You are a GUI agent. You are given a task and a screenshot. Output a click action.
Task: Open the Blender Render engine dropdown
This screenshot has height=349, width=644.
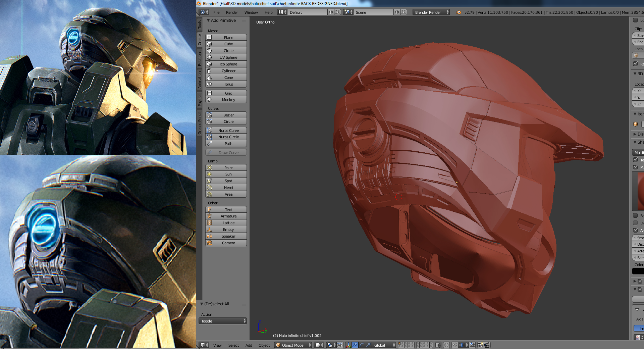click(431, 12)
